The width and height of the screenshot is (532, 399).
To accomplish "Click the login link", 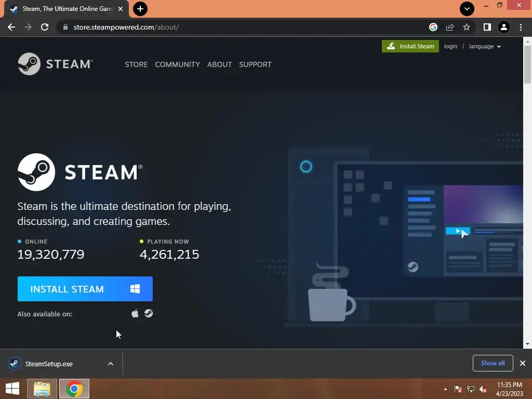I will [450, 46].
